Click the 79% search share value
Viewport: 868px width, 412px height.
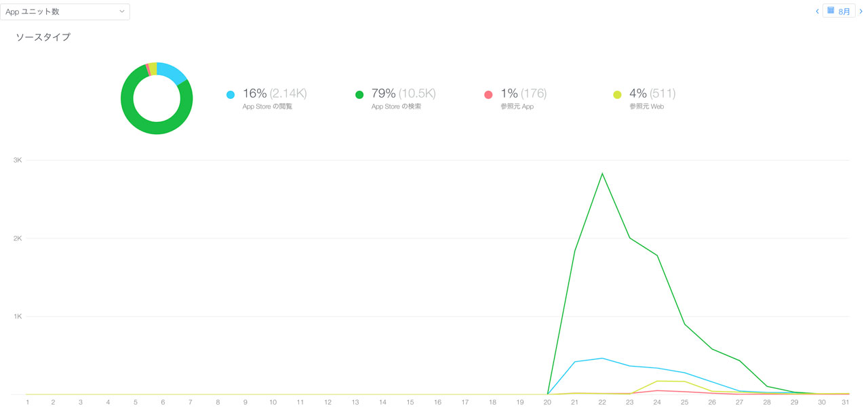383,94
